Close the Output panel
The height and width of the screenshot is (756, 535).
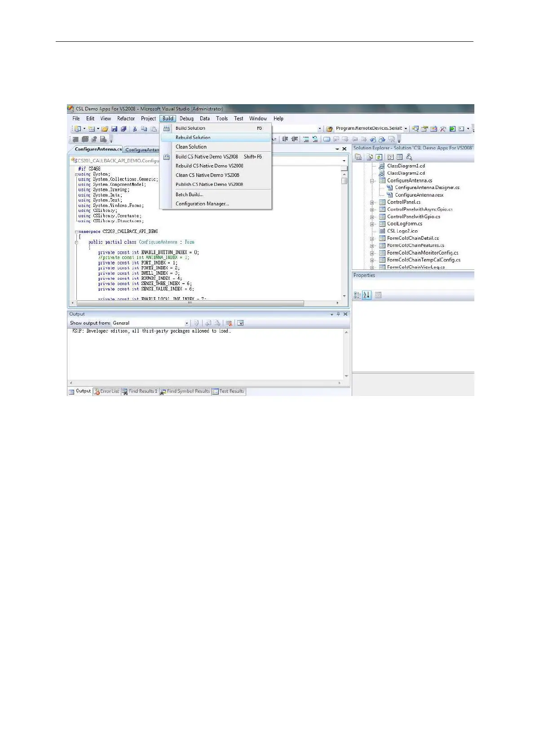click(345, 314)
